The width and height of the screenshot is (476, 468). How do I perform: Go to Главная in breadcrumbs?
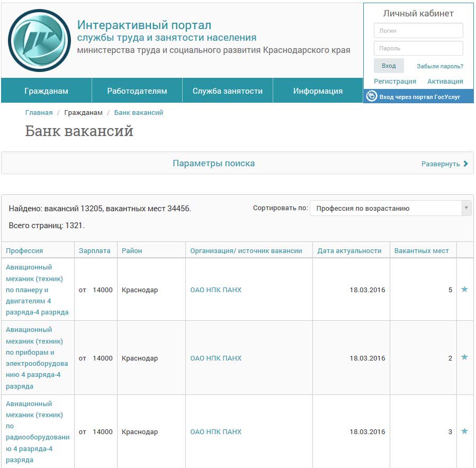39,113
